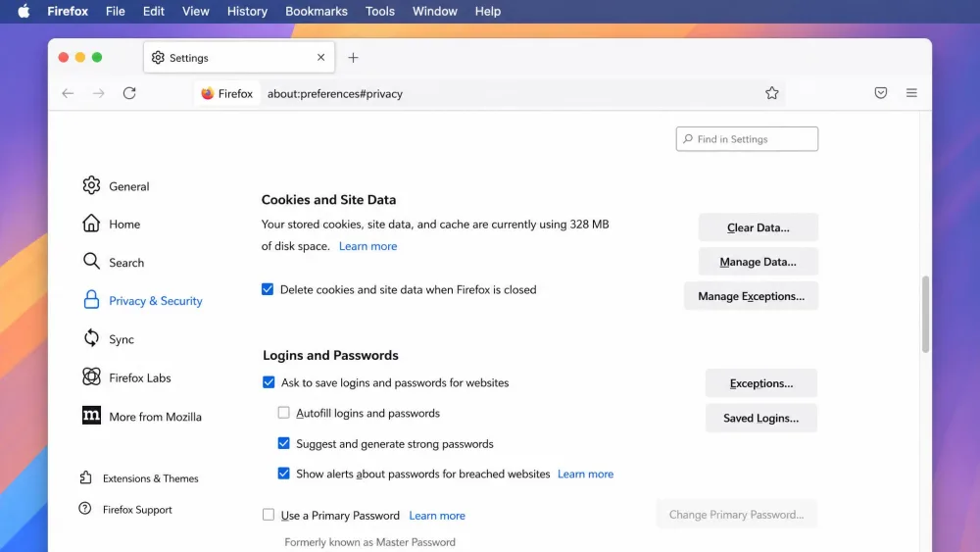
Task: Open the Edit menu
Action: 153,11
